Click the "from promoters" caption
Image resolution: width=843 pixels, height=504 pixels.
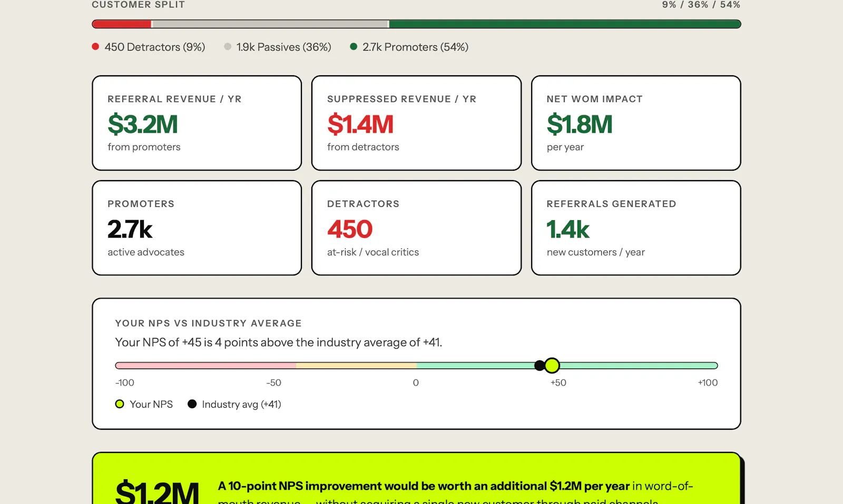[x=144, y=147]
